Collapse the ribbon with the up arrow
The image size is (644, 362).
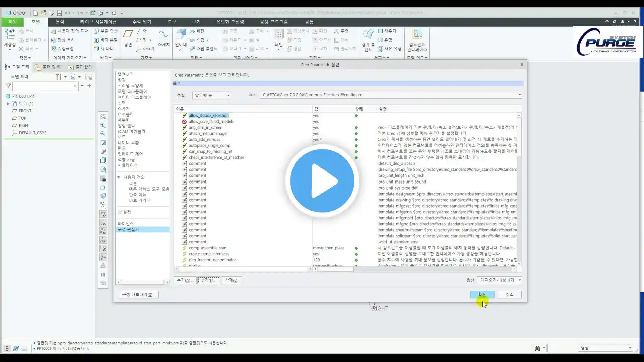pyautogui.click(x=607, y=22)
